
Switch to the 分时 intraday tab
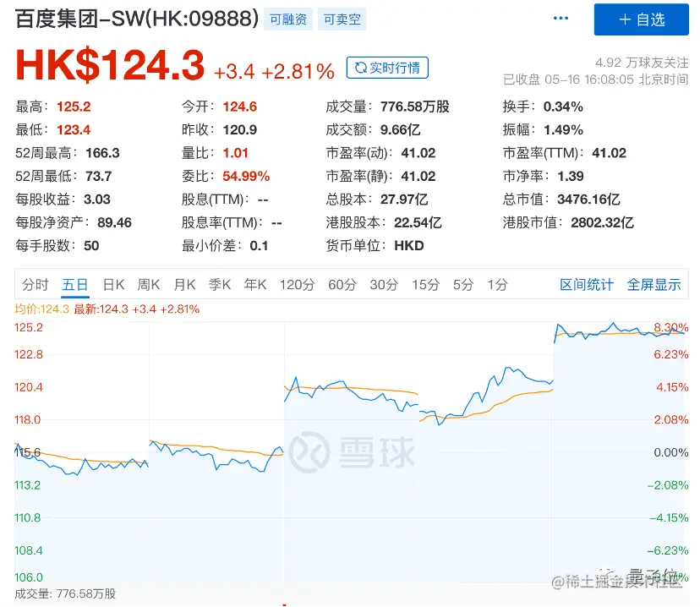(x=35, y=285)
